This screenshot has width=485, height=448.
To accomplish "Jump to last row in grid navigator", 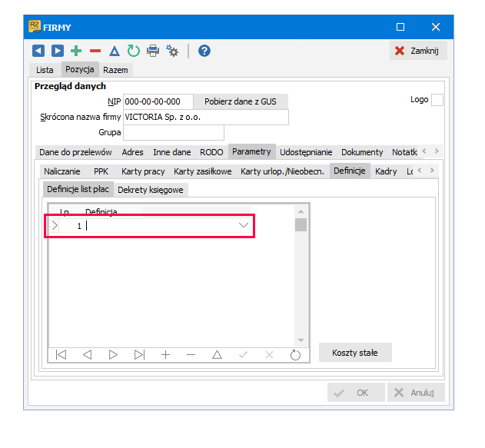I will (139, 354).
